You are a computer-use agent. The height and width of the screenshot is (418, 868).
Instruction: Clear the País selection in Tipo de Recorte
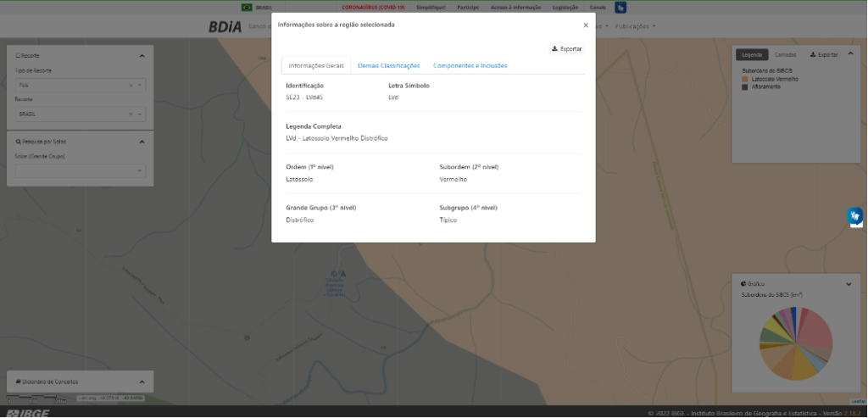tap(131, 86)
